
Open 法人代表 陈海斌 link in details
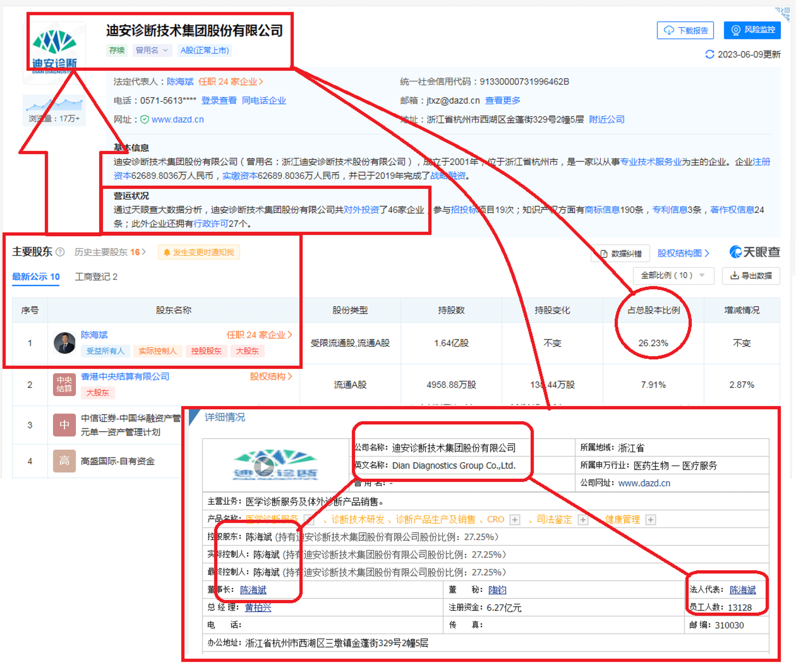coord(743,590)
